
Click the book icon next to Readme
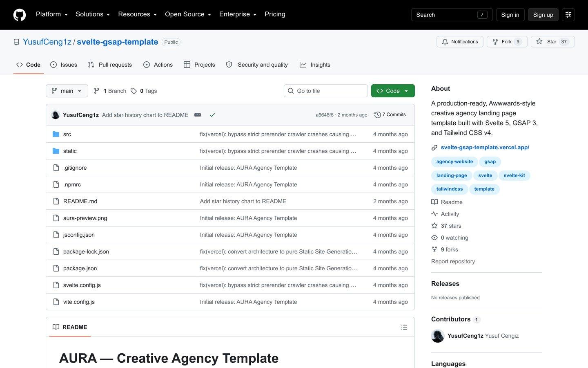[434, 202]
